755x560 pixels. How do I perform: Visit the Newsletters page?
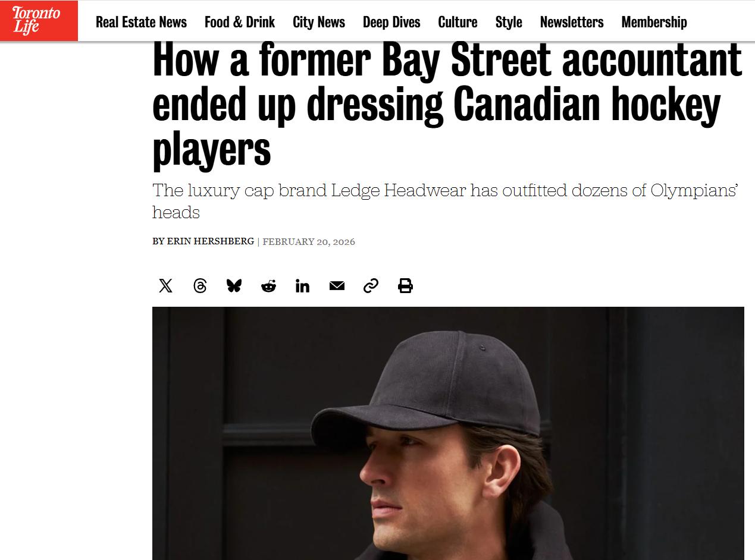(x=572, y=23)
